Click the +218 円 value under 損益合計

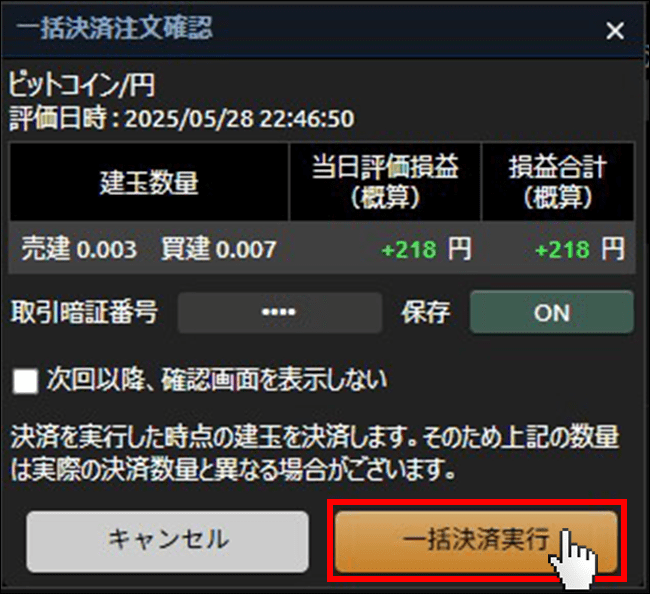click(x=580, y=249)
